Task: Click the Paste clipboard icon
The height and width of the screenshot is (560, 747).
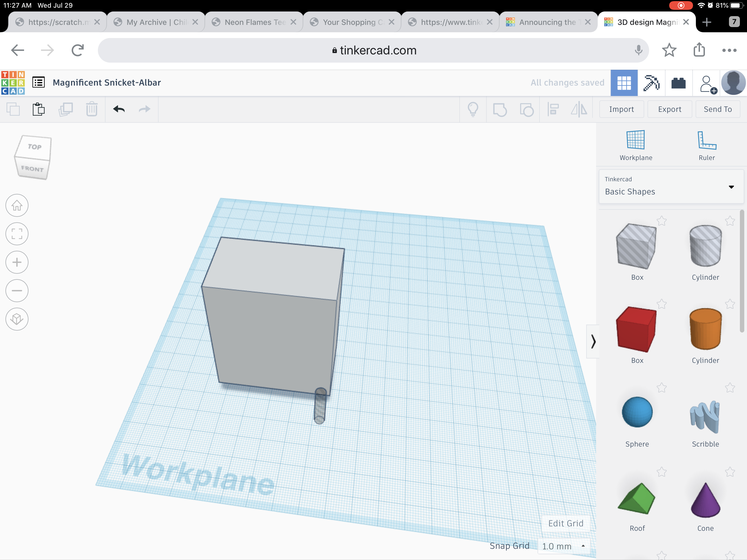Action: coord(39,109)
